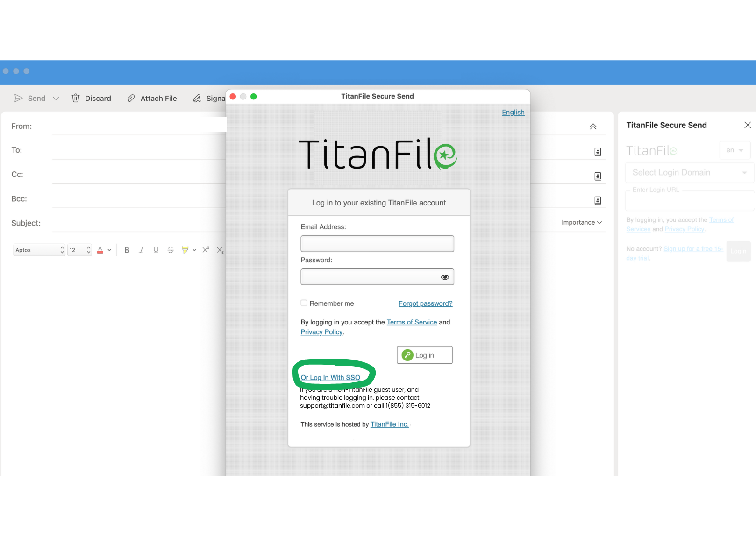Click the Login button in side panel
Screen dimensions: 756x536
pos(738,251)
